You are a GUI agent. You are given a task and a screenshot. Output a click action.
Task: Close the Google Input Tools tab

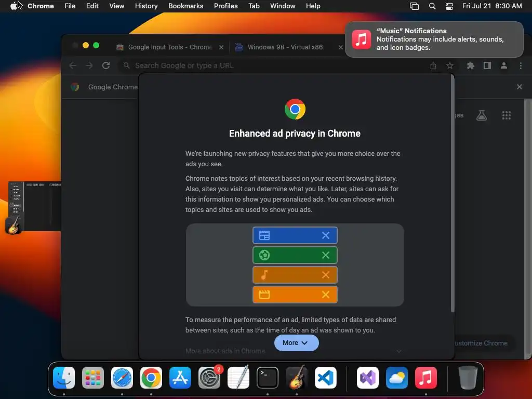221,47
